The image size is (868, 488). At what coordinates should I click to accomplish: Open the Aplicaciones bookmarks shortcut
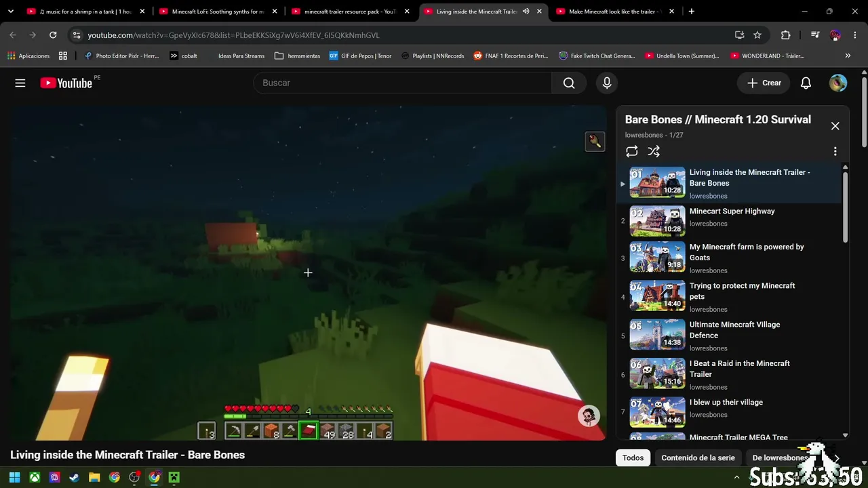point(29,56)
